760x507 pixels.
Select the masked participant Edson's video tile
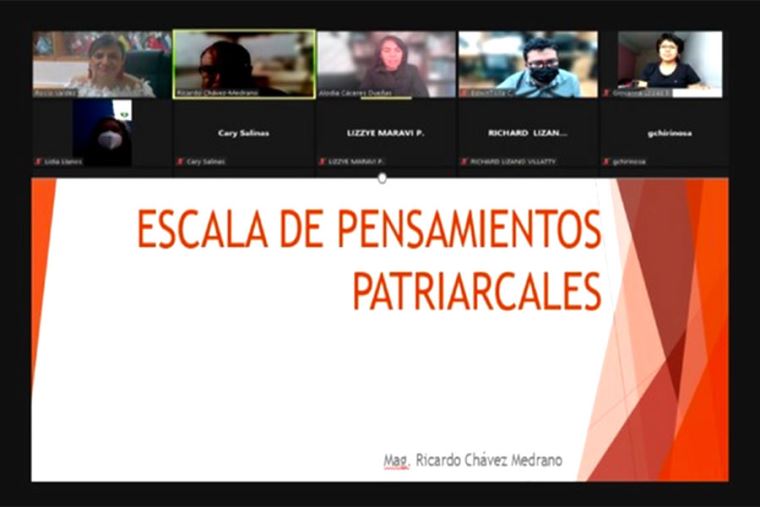click(528, 62)
